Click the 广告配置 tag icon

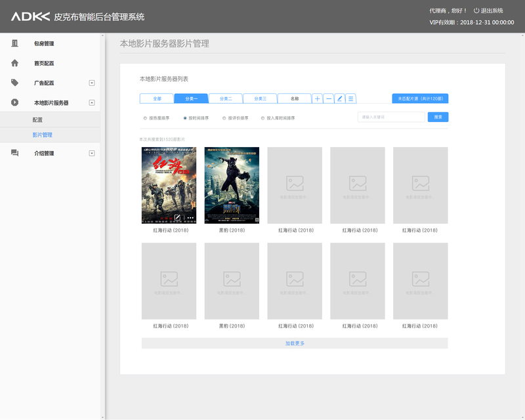coord(14,83)
